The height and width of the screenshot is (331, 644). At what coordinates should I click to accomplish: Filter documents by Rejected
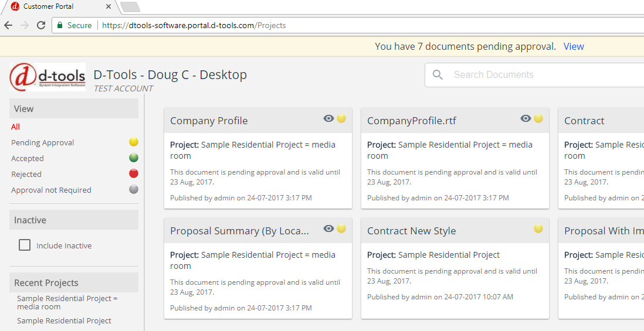[26, 175]
